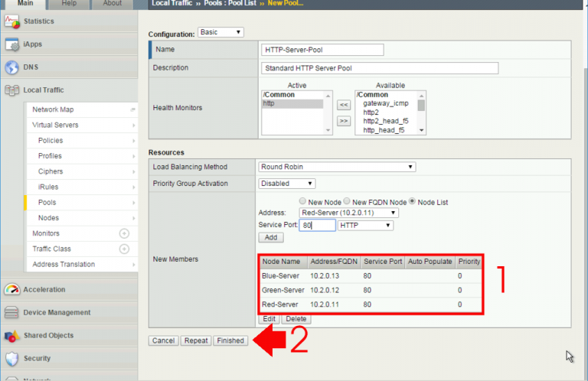
Task: Create new Traffic Class via plus icon
Action: [x=124, y=249]
